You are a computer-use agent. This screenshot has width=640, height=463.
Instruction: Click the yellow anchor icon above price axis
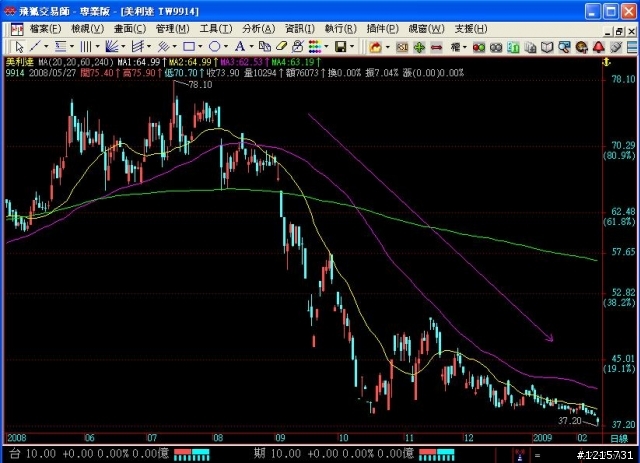(x=607, y=62)
